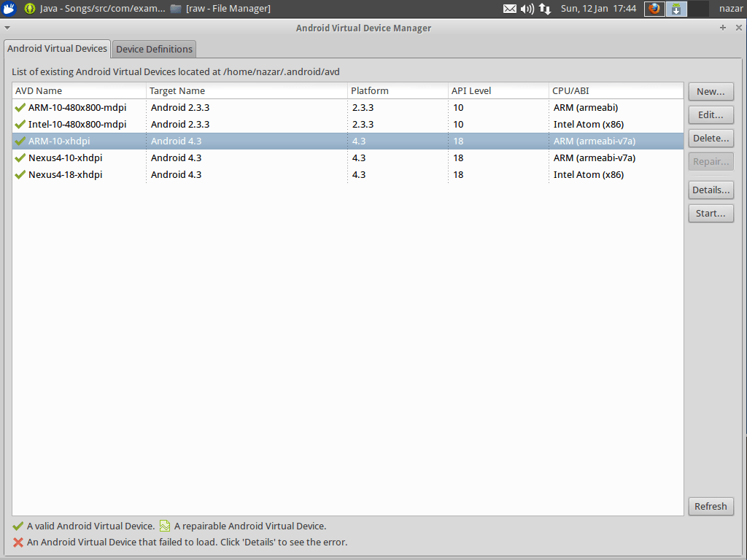Click green checkmark beside ARM-10-480x800-mdpi
The width and height of the screenshot is (747, 560).
coord(20,108)
